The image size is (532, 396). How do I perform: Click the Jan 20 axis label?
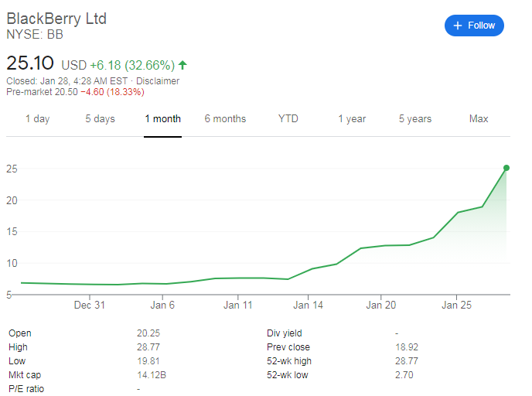point(380,305)
